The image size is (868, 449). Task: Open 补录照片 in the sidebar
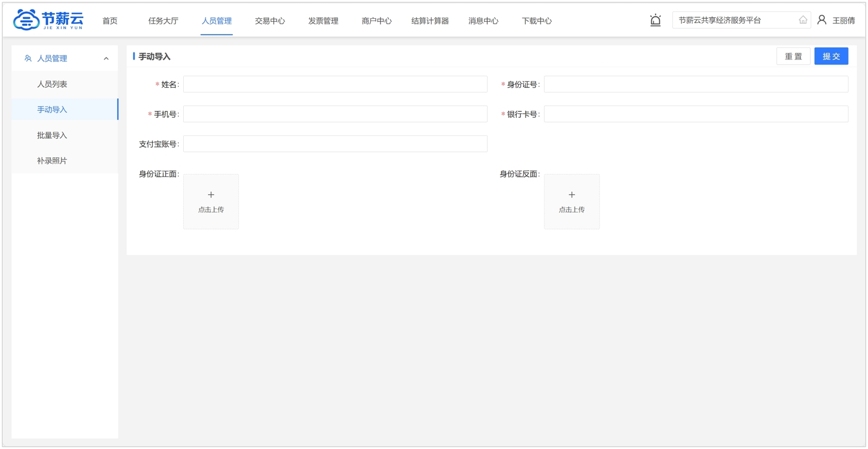pyautogui.click(x=52, y=161)
